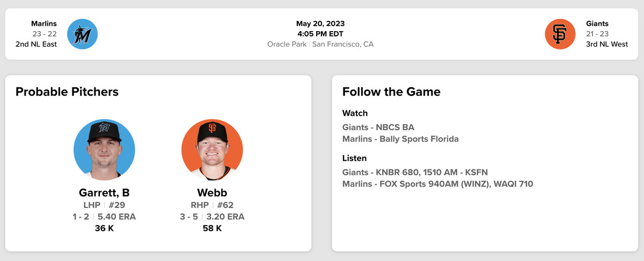644x261 pixels.
Task: Open pitcher profile for Garrett, B
Action: 104,193
